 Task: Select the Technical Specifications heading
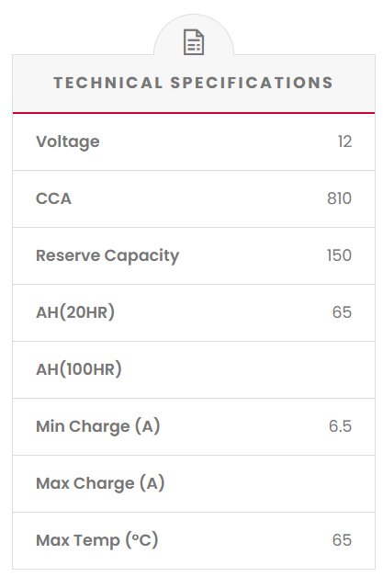pos(194,83)
